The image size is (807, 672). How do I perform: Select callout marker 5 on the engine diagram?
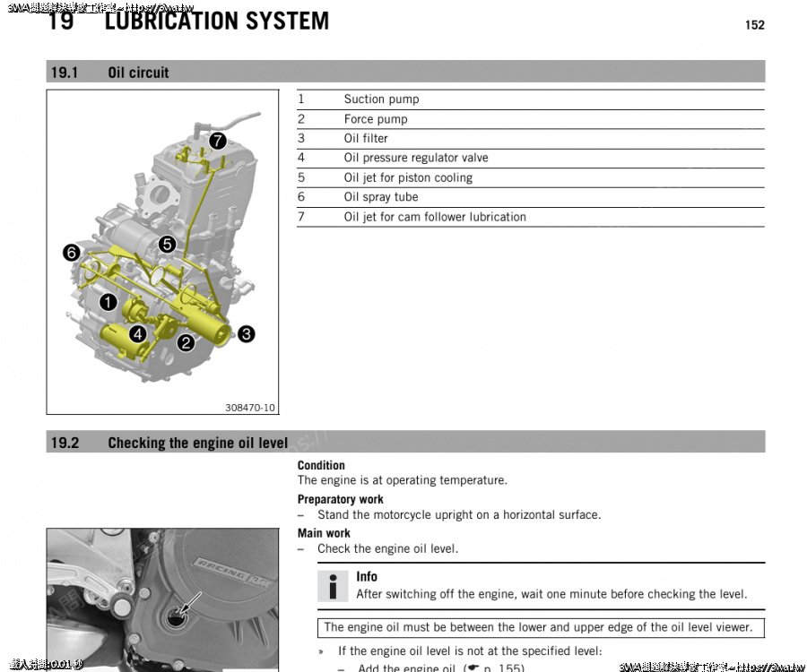[167, 244]
